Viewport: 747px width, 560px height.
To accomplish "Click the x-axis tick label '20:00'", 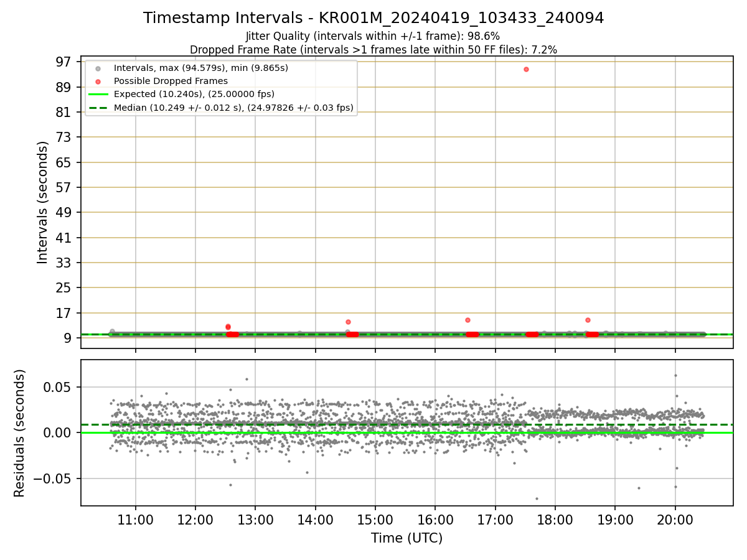I will 675,519.
